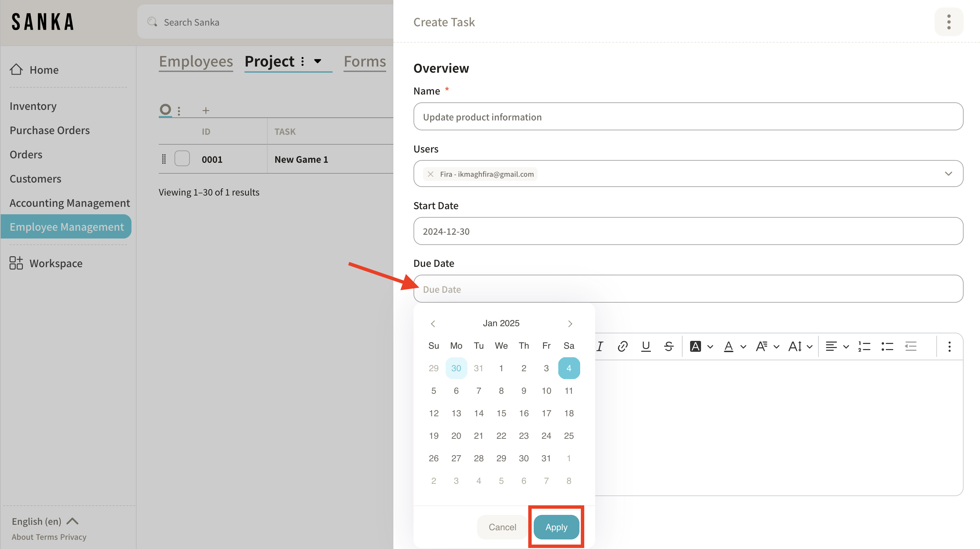Insert a bulleted list
This screenshot has height=549, width=980.
click(887, 346)
